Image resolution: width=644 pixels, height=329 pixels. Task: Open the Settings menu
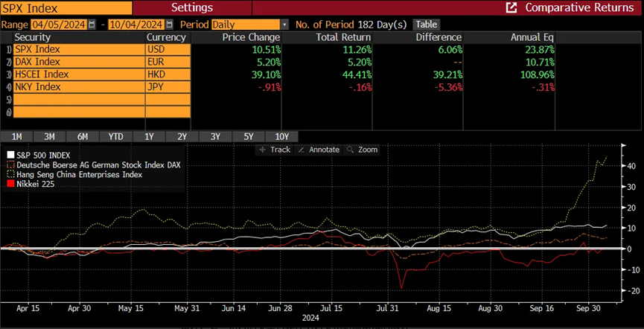point(191,7)
